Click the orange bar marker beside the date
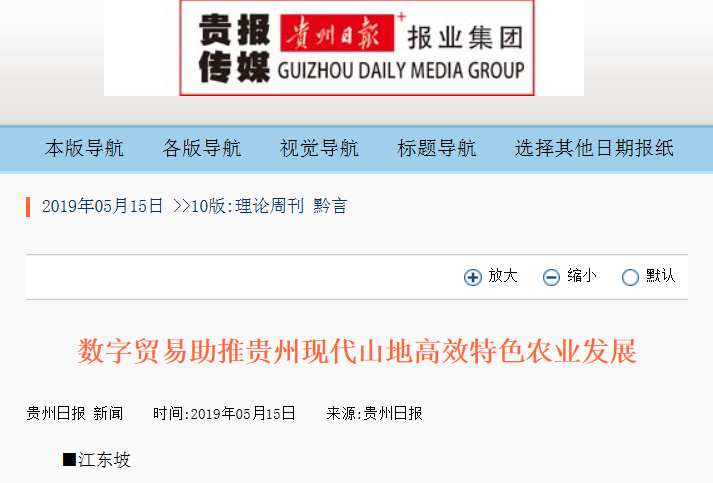 pos(28,206)
